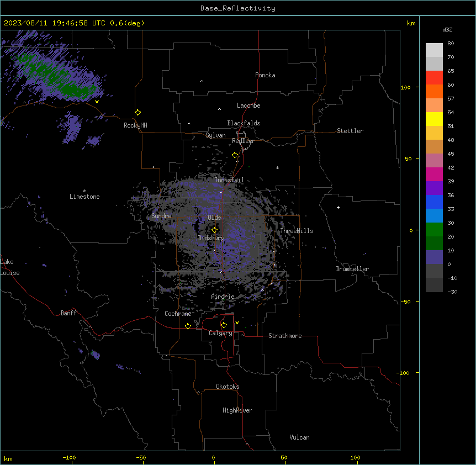Click the 60 dBZ orange legend swatch

[434, 91]
